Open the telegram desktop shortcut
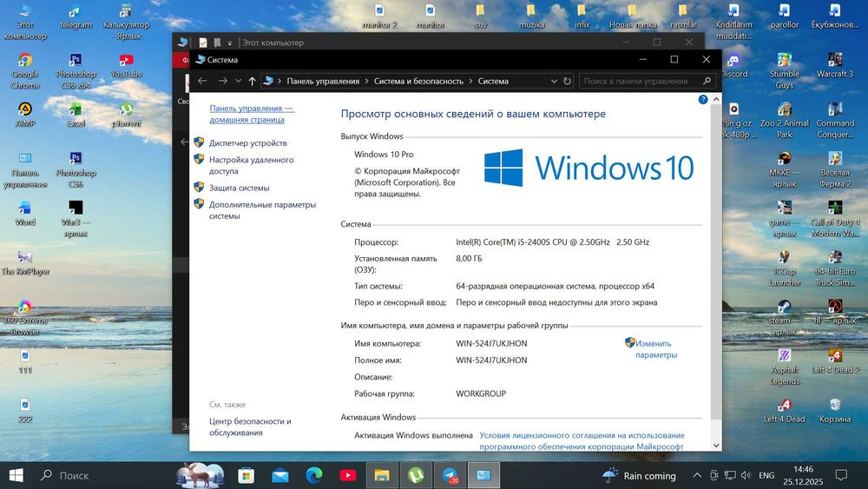The width and height of the screenshot is (868, 489). pyautogui.click(x=76, y=17)
